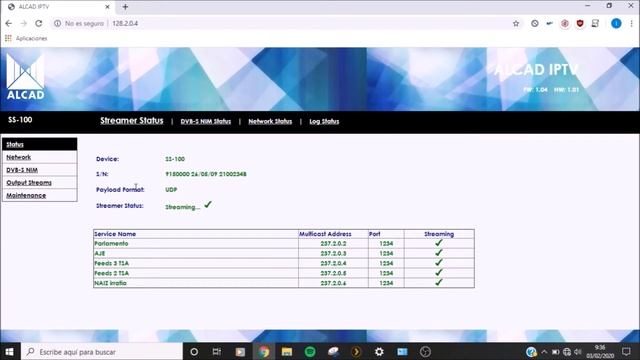The width and height of the screenshot is (640, 360).
Task: Click the UDP payload format value
Action: (171, 190)
